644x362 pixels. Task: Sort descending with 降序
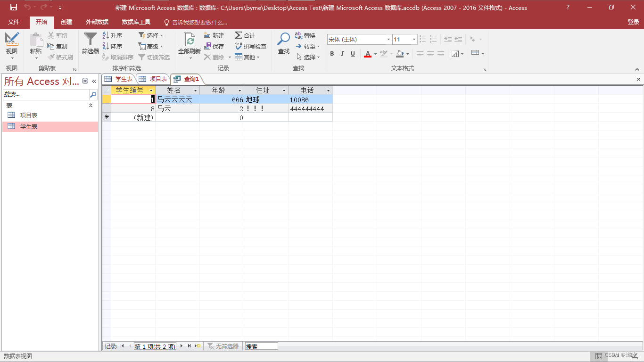pos(113,46)
